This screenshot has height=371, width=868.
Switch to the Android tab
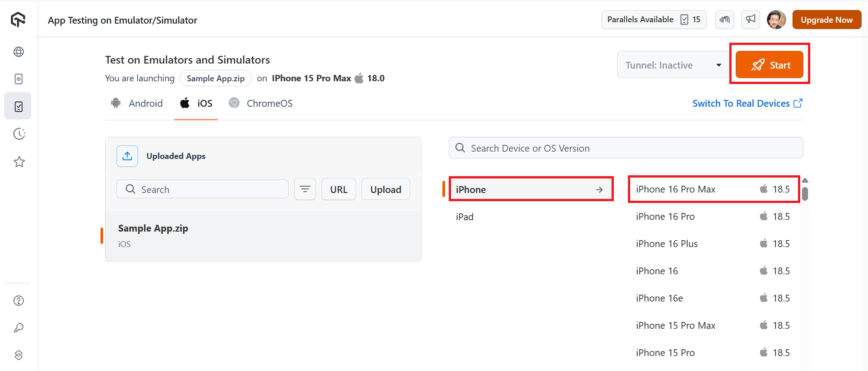[x=137, y=104]
